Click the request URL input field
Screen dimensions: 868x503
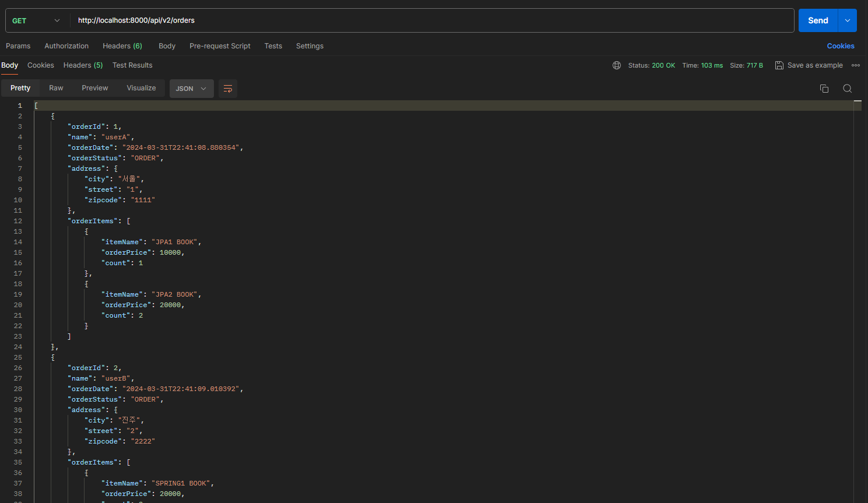coord(432,20)
